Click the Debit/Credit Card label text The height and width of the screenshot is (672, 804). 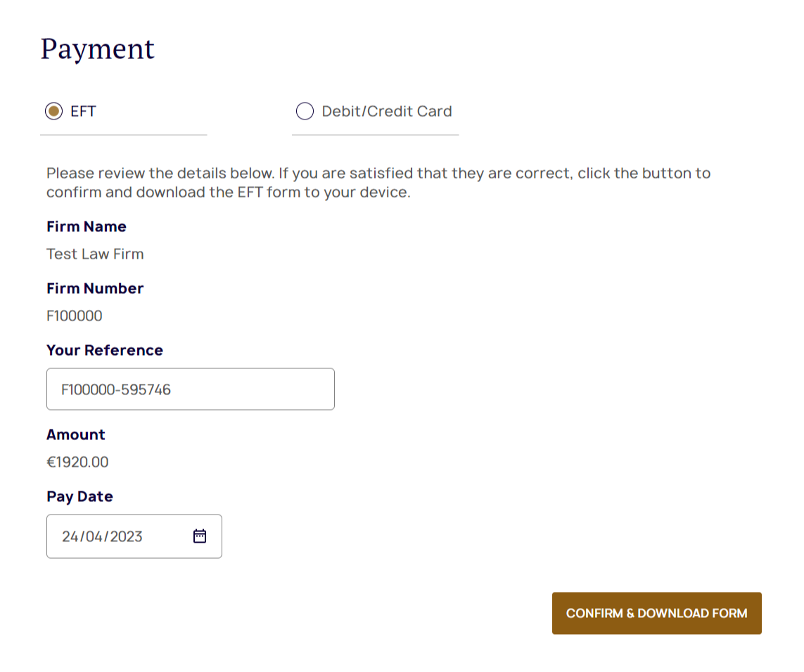pos(386,111)
